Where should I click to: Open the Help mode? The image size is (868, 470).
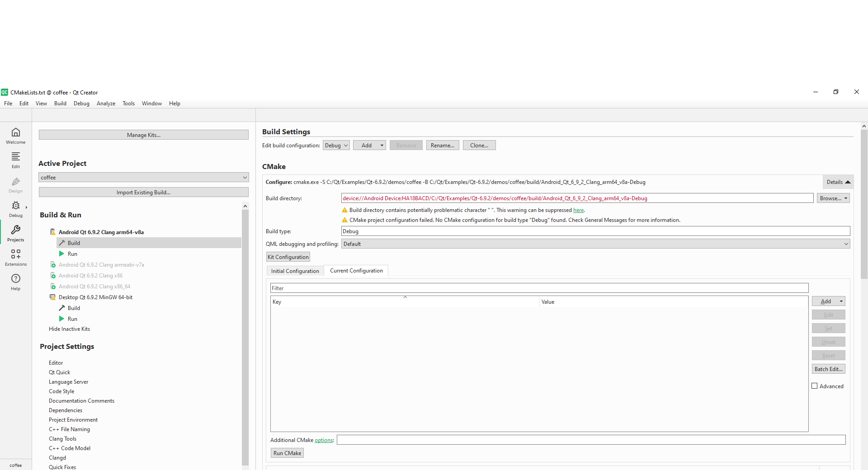click(16, 282)
